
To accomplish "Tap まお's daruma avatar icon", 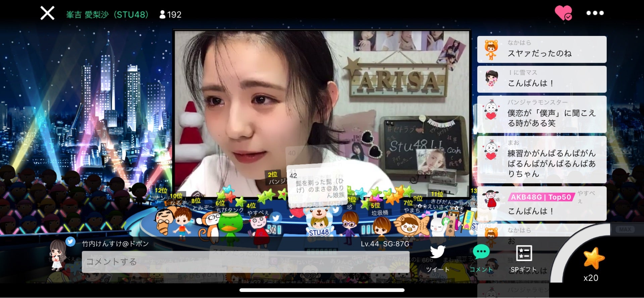I will click(x=491, y=150).
